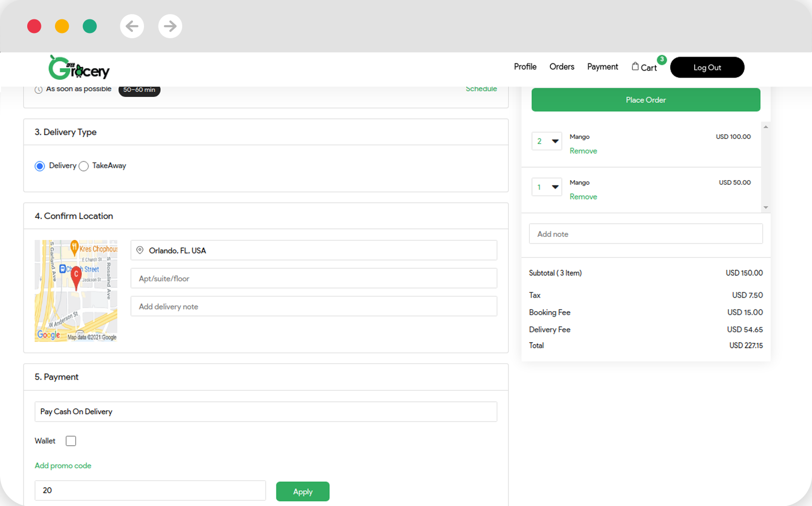
Task: Click the clock icon beside As soon as possible
Action: [39, 90]
